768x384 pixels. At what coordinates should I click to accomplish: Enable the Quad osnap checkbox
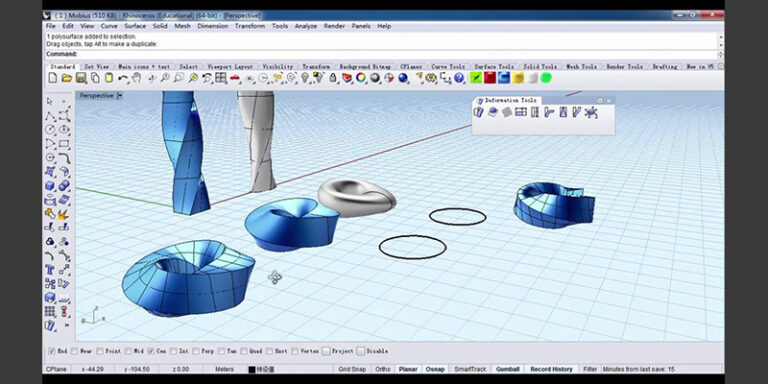click(244, 351)
